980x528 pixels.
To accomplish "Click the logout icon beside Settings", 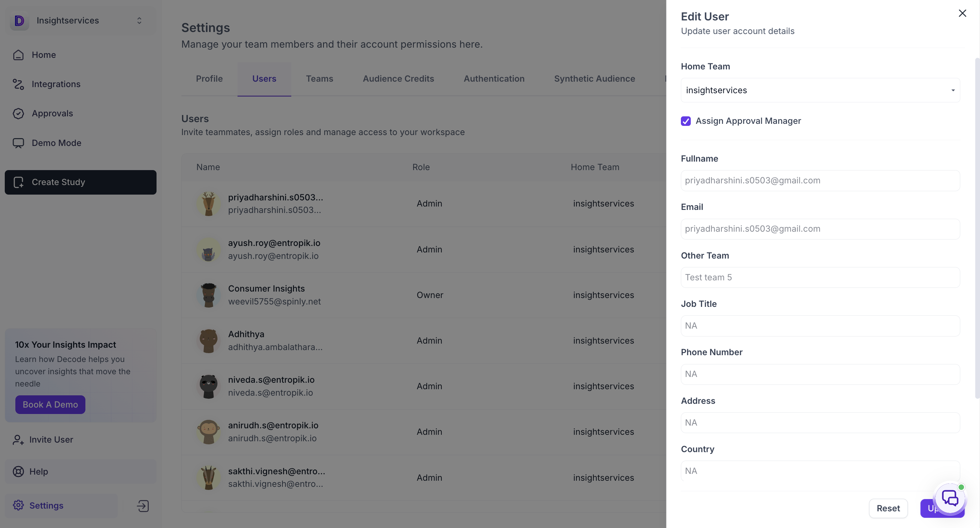I will 143,506.
